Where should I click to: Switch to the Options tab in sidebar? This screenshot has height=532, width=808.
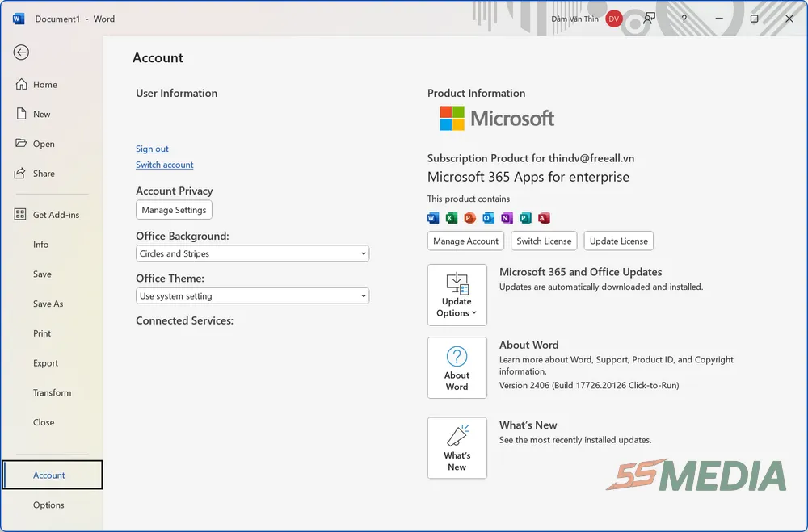[x=49, y=505]
